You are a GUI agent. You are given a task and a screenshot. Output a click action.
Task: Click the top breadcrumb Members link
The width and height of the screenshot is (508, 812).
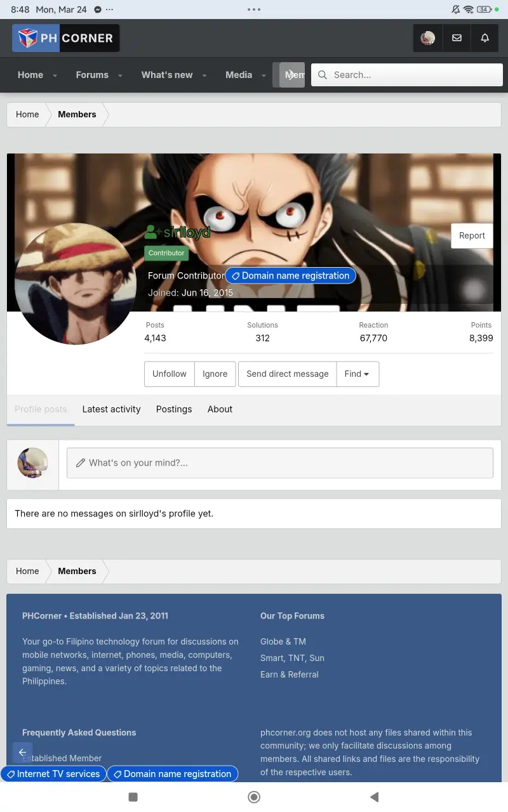pos(77,114)
